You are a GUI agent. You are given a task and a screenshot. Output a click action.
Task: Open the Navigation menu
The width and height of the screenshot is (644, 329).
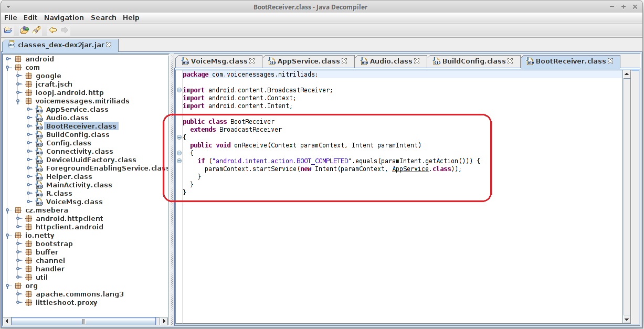click(64, 17)
